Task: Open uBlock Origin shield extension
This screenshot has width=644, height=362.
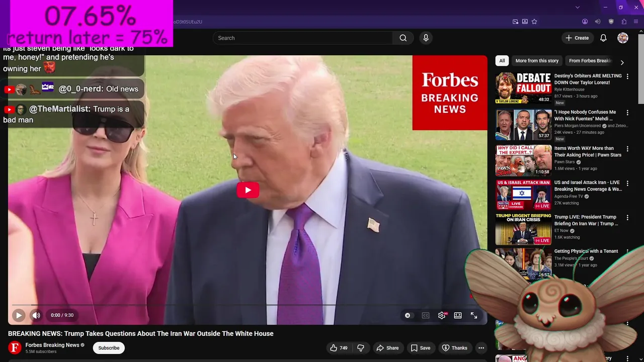Action: tap(611, 22)
